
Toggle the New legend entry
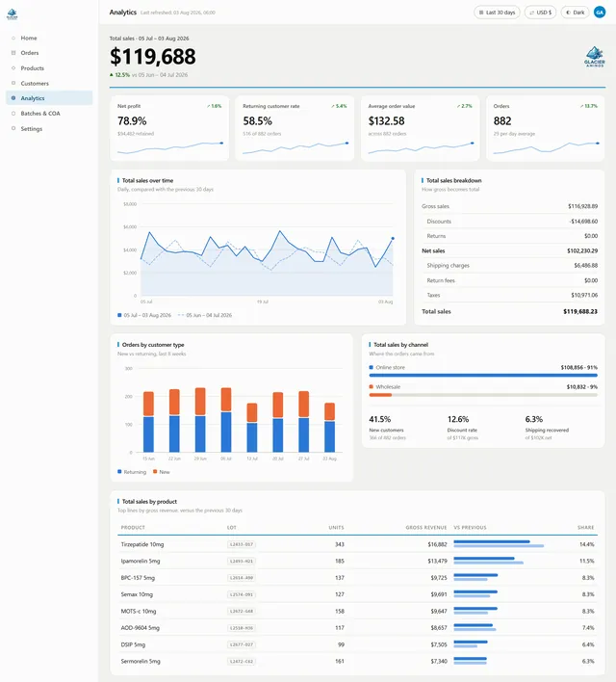pyautogui.click(x=162, y=472)
